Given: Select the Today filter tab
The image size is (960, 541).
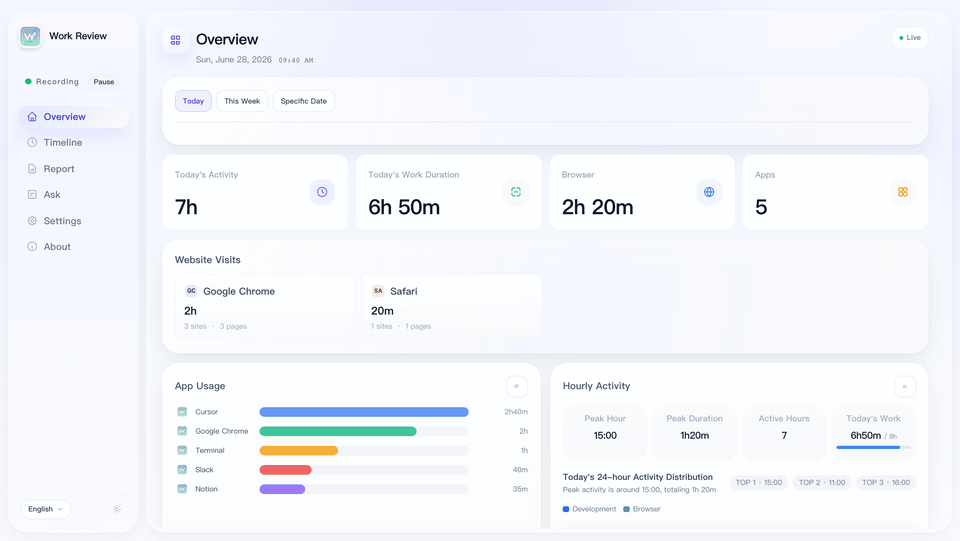Looking at the screenshot, I should click(193, 101).
